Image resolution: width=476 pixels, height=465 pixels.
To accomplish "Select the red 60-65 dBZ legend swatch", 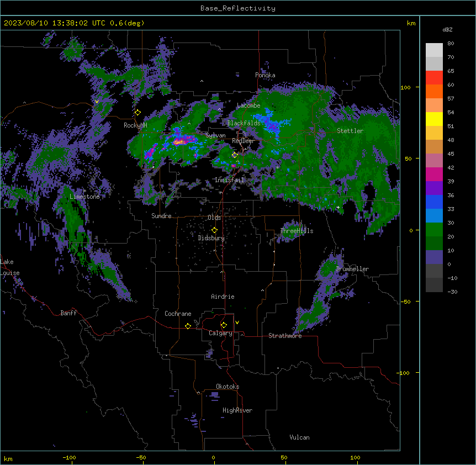I will coord(434,78).
